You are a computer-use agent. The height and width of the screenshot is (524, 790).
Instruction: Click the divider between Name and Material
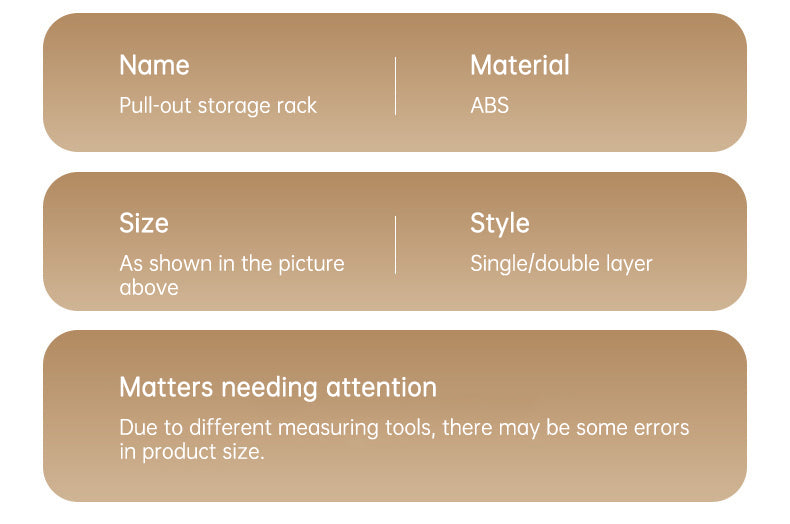coord(396,86)
